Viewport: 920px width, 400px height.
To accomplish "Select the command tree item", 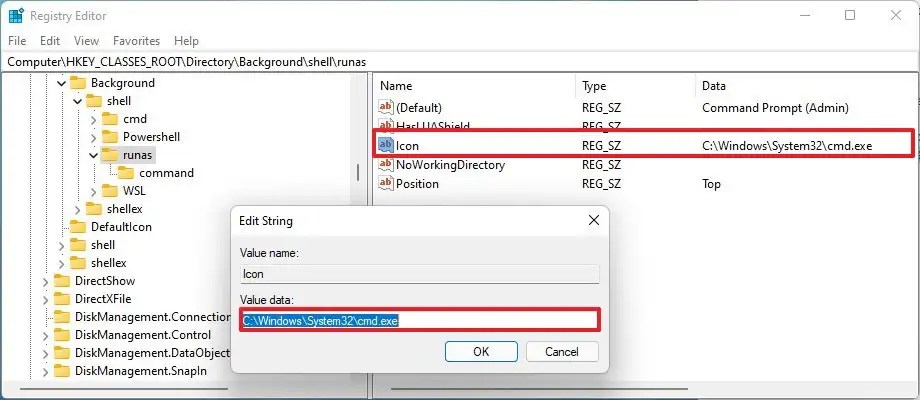I will tap(167, 173).
